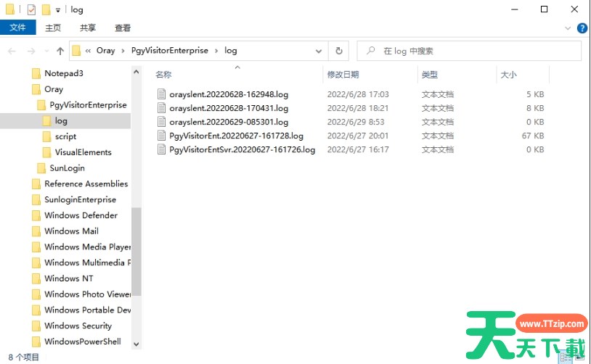Click the log breadcrumb segment
The height and width of the screenshot is (364, 591).
[230, 51]
